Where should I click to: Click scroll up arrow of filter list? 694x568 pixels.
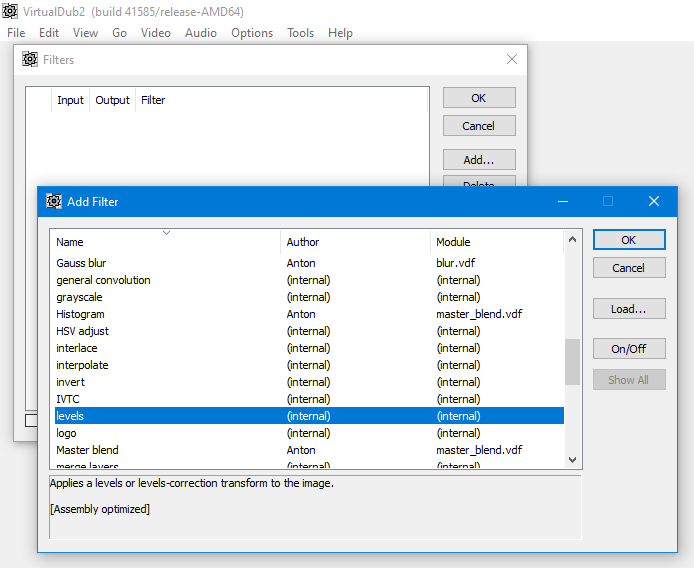(x=572, y=240)
